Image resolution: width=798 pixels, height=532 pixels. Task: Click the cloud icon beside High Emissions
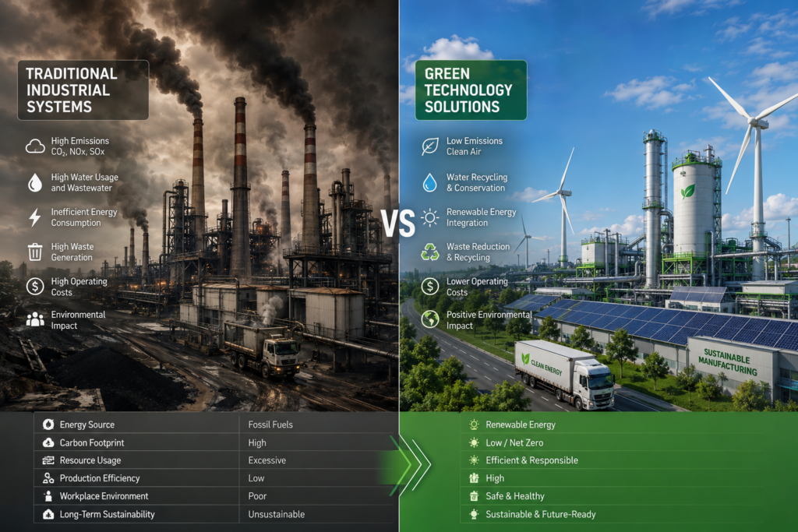point(35,146)
